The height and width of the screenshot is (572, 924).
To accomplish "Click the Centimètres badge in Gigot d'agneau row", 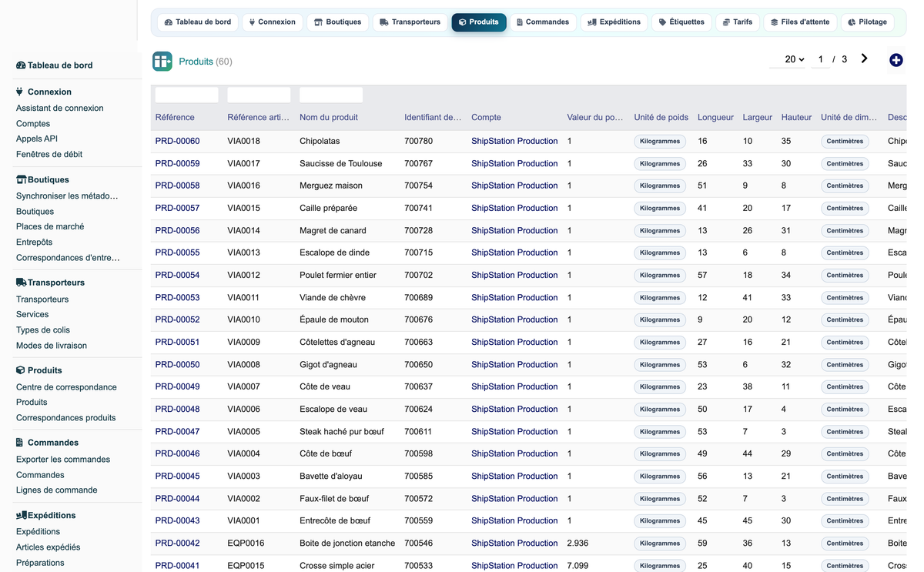I will click(845, 365).
